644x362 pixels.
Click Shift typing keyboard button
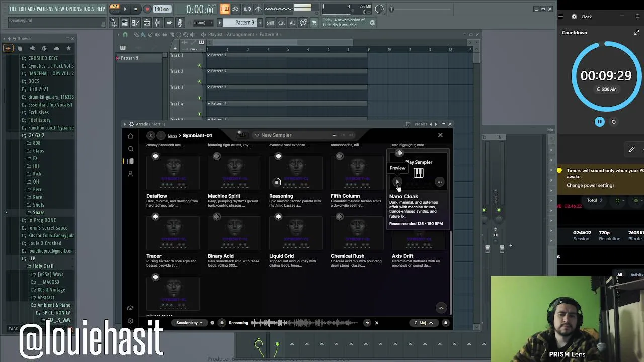(x=270, y=23)
